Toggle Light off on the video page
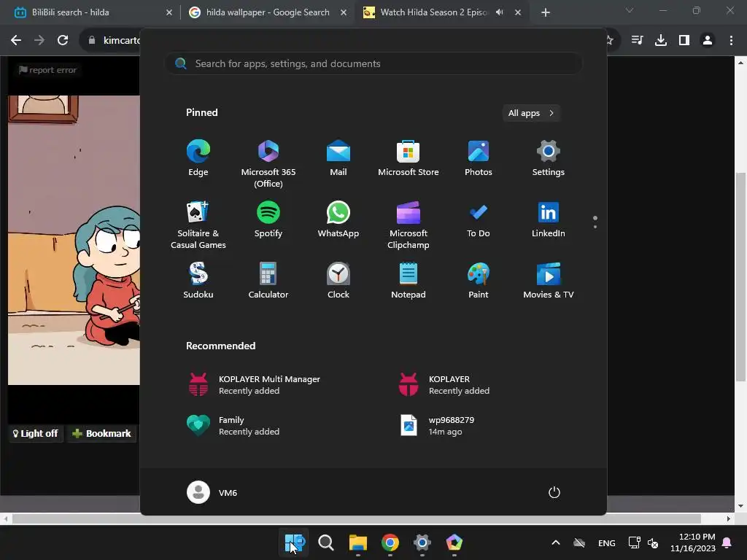Image resolution: width=747 pixels, height=560 pixels. (x=35, y=433)
